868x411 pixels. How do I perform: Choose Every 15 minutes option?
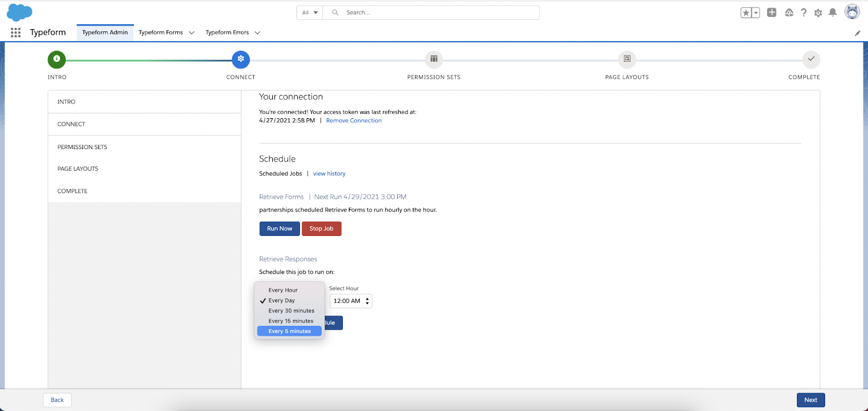(x=289, y=321)
